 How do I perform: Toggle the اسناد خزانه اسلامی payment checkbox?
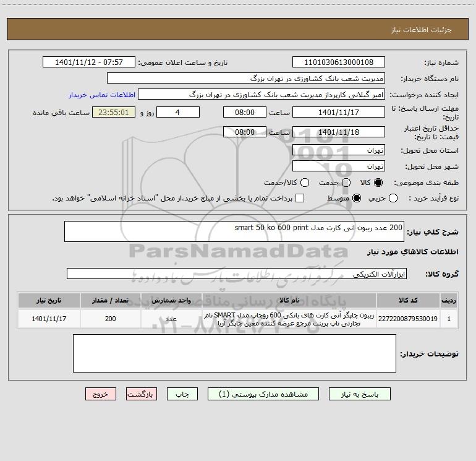(x=300, y=198)
